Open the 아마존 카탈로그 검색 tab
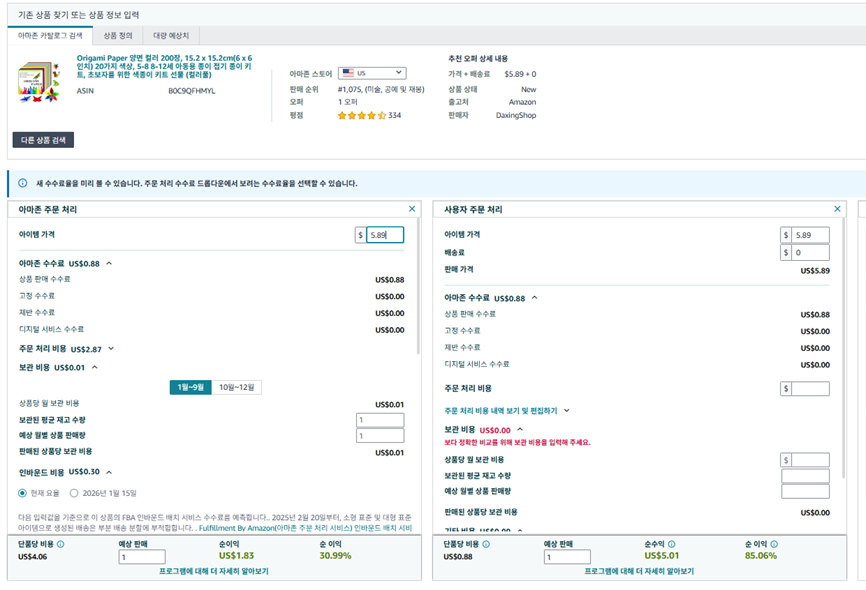The image size is (866, 590). pos(50,35)
